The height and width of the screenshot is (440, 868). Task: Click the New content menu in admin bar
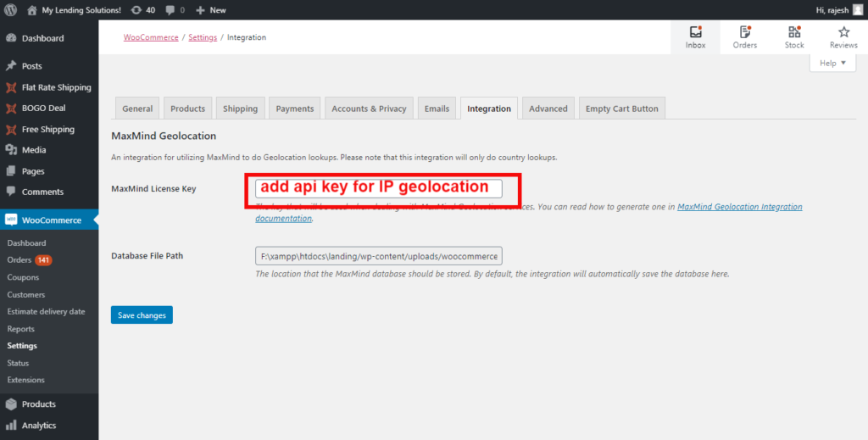(210, 10)
